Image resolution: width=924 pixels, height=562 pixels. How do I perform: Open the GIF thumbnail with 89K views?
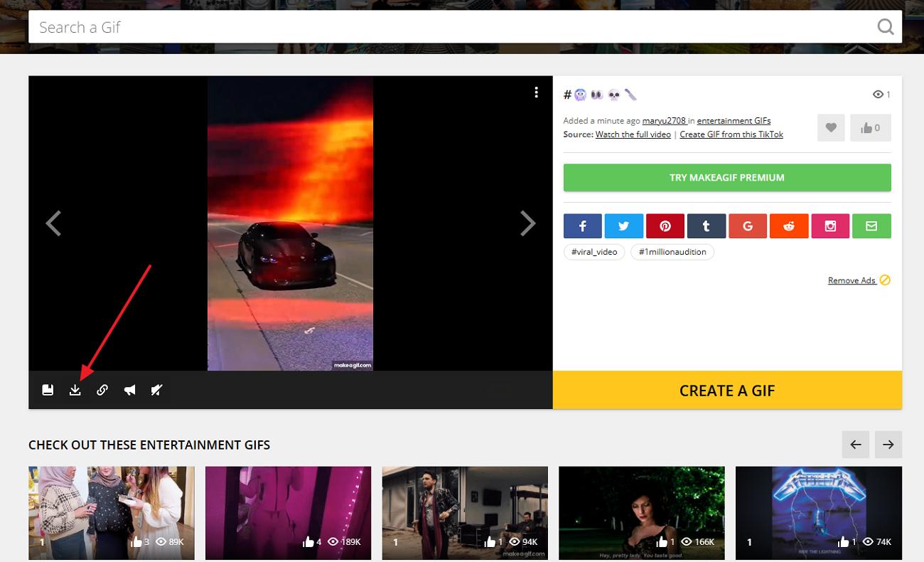[112, 513]
